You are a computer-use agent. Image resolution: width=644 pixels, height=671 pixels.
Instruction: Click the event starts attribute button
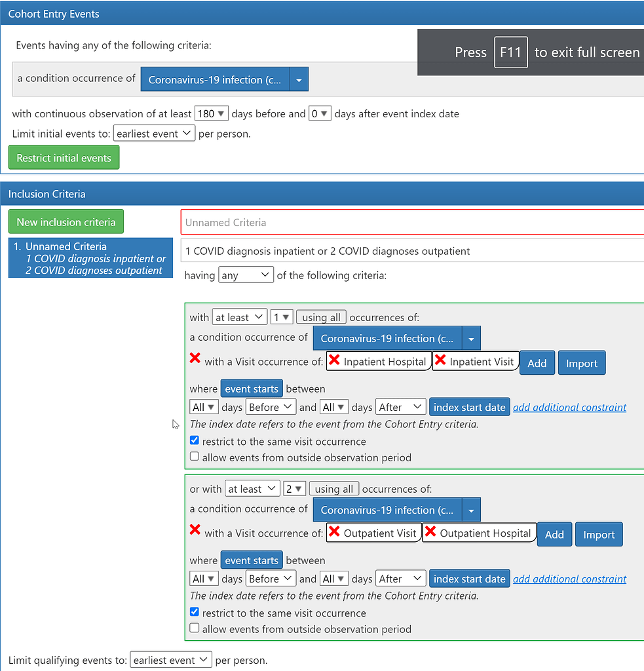(252, 388)
